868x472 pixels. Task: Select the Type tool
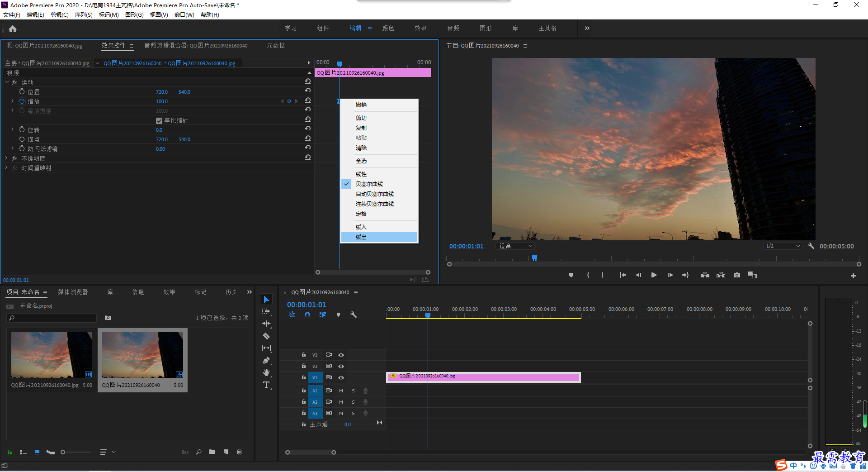coord(266,385)
